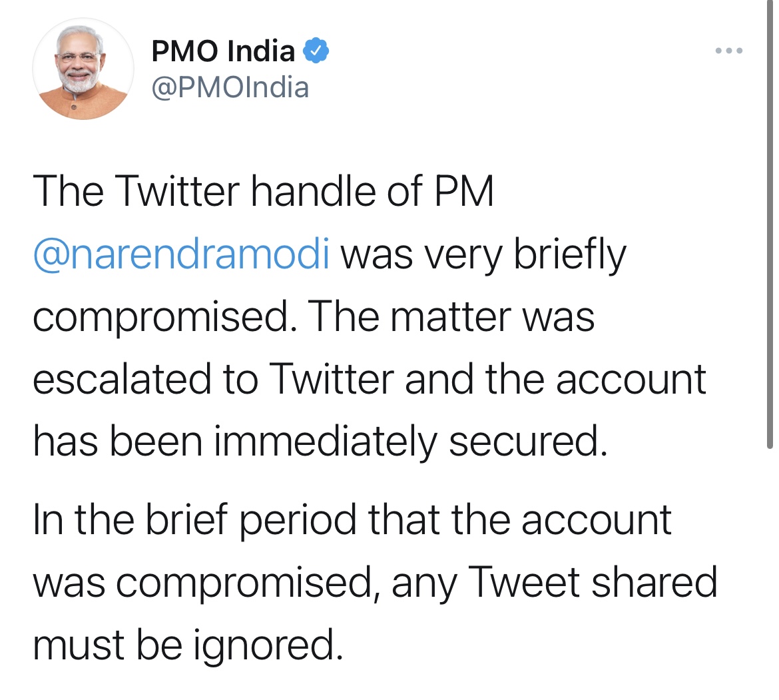
Task: Click the line "The Twitter handle of PM"
Action: click(x=264, y=192)
